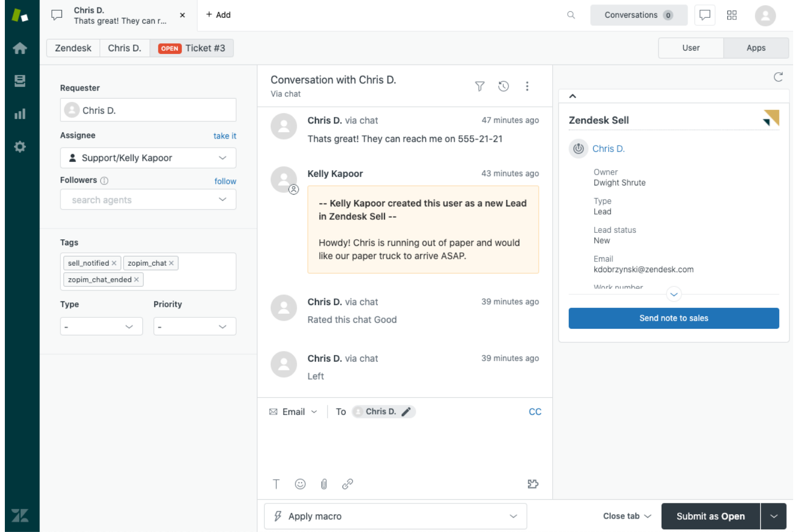Viewport: 798px width, 532px height.
Task: Click the emoji icon in the reply composer
Action: point(300,483)
